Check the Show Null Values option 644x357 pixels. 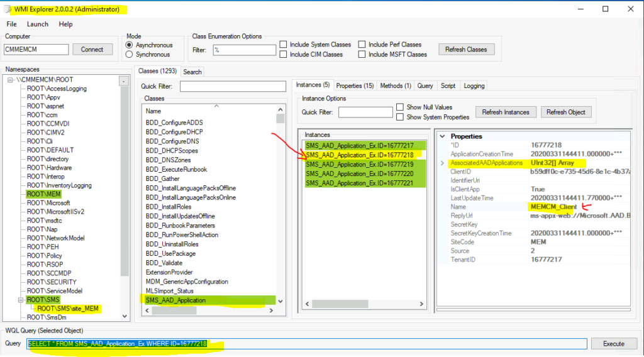(400, 107)
